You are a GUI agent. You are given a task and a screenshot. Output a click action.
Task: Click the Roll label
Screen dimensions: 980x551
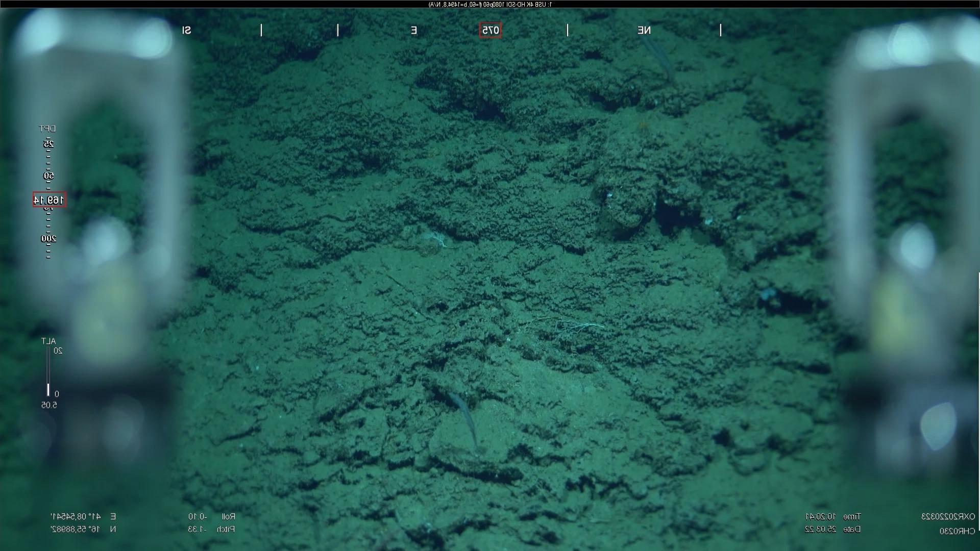coord(228,516)
